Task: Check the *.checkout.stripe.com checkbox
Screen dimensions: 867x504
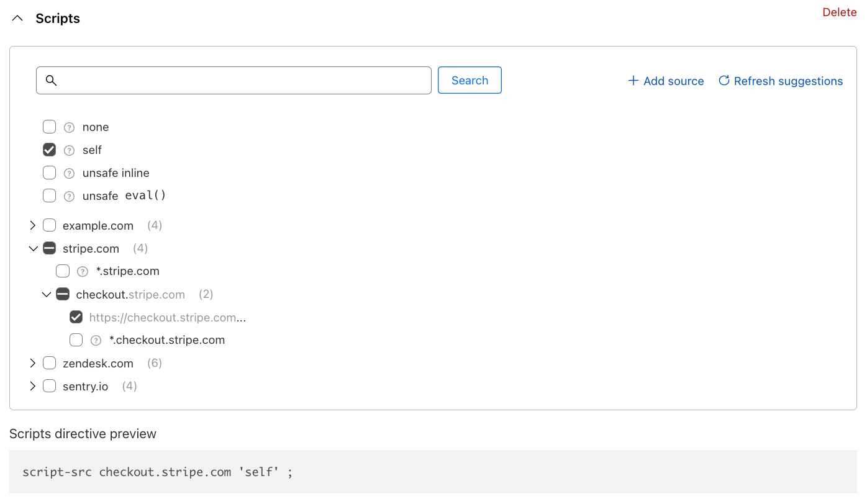Action: (x=76, y=340)
